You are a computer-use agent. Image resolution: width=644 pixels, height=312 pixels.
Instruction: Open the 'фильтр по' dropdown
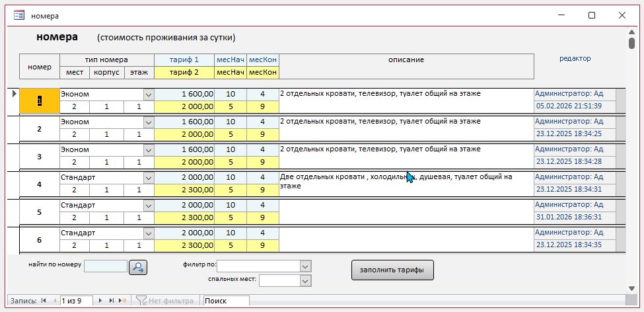[305, 266]
